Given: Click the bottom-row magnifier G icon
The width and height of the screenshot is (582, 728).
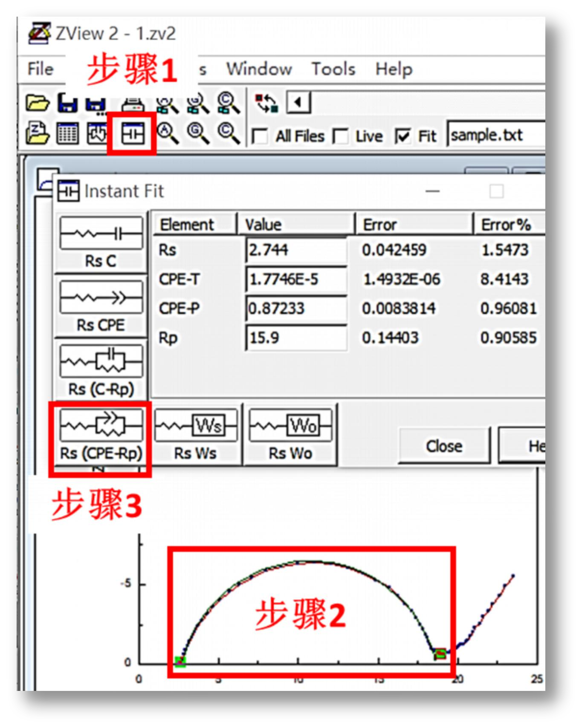Looking at the screenshot, I should click(198, 133).
